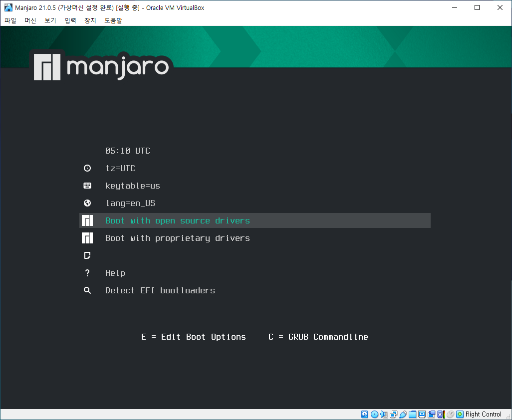Click the 05:10 UTC time text
The image size is (512, 420).
(x=128, y=151)
